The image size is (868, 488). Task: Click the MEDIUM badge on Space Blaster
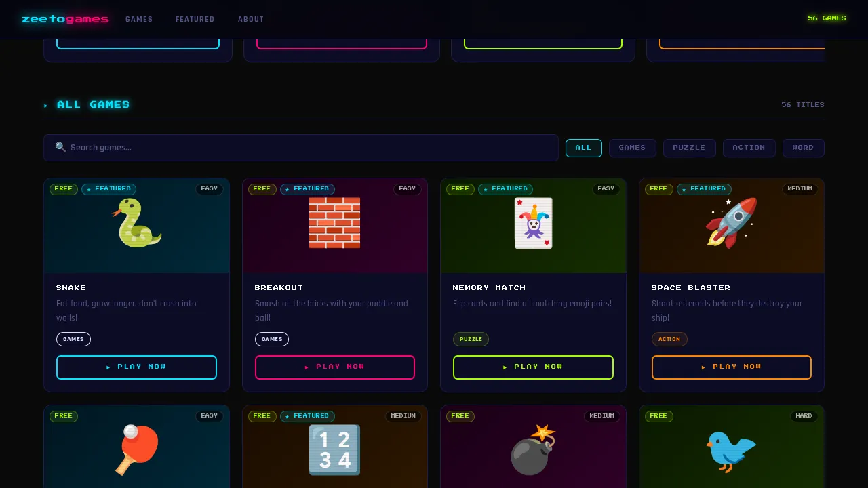[x=800, y=189]
